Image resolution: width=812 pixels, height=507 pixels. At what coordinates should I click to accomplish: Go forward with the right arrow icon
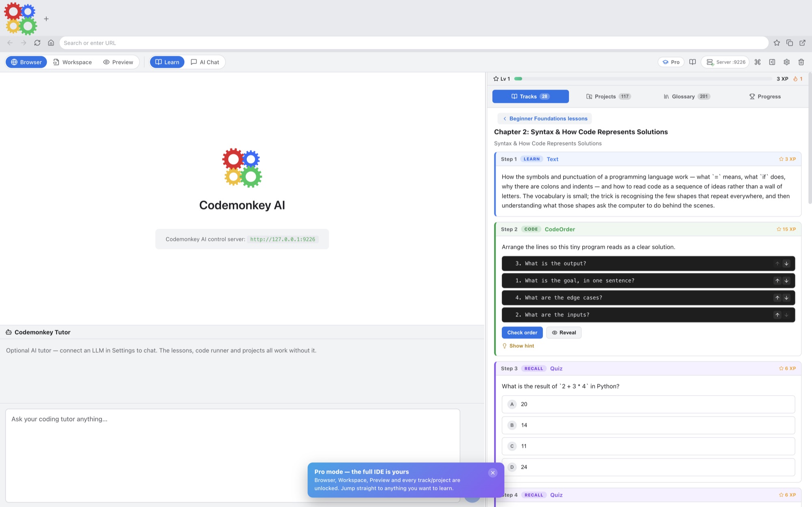click(x=24, y=43)
